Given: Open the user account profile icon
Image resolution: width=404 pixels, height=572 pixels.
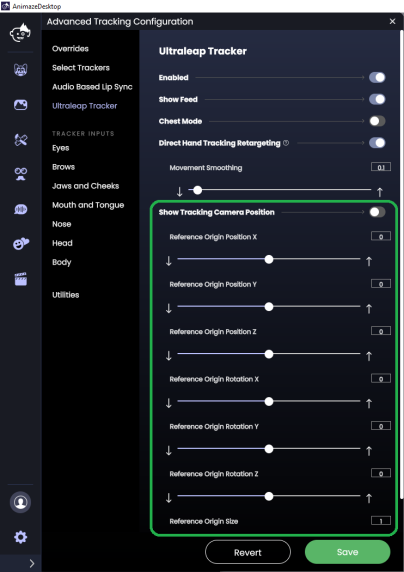Looking at the screenshot, I should [x=20, y=502].
